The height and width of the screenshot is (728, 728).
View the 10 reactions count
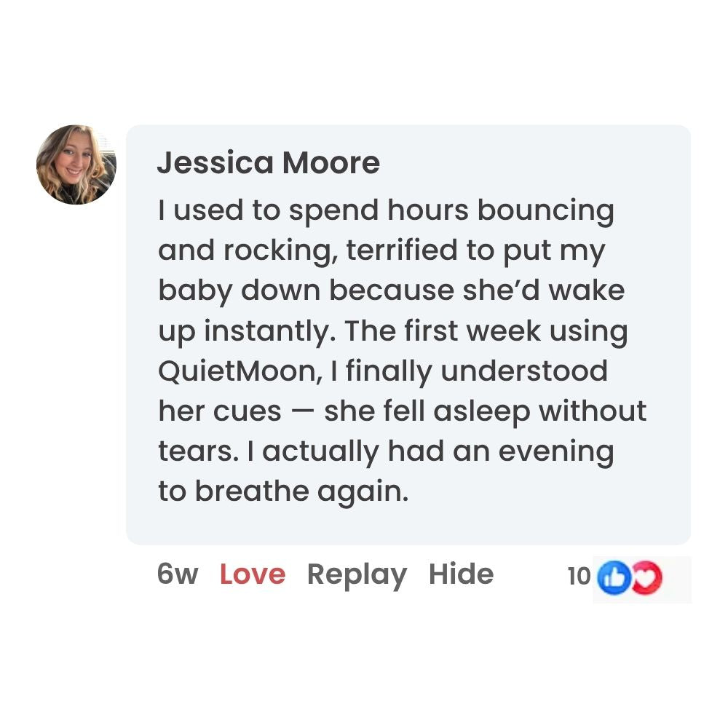(579, 577)
